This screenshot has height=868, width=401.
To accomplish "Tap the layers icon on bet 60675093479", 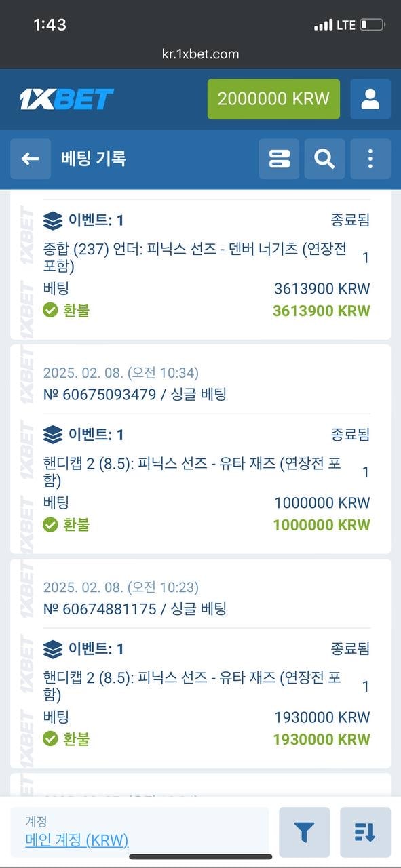I will pos(53,435).
